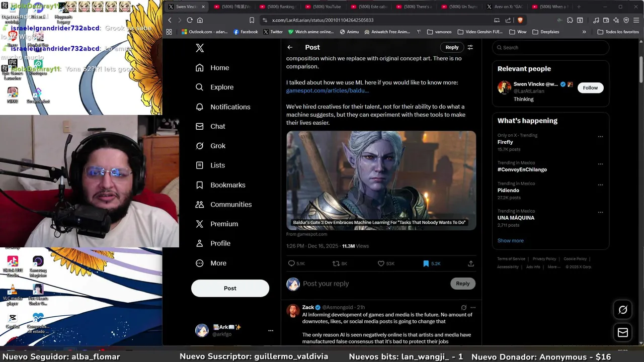Viewport: 644px width, 362px height.
Task: Open more options on Zack's reply
Action: 472,307
